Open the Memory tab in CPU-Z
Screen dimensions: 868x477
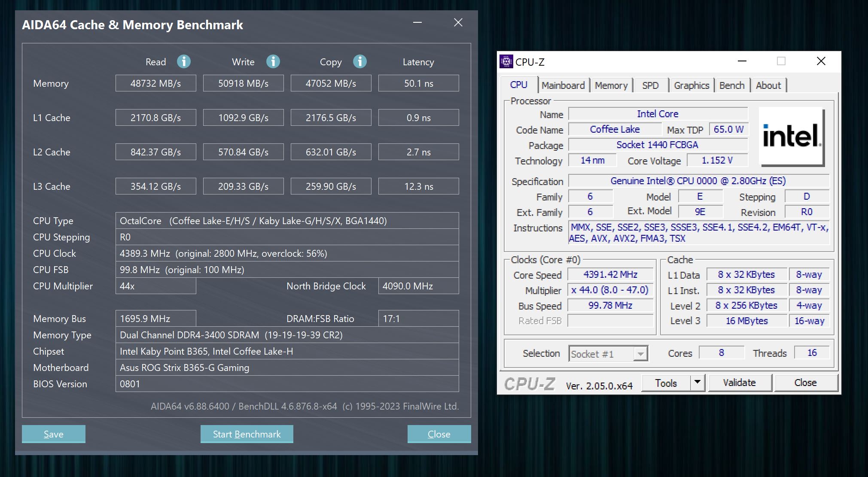click(x=611, y=85)
